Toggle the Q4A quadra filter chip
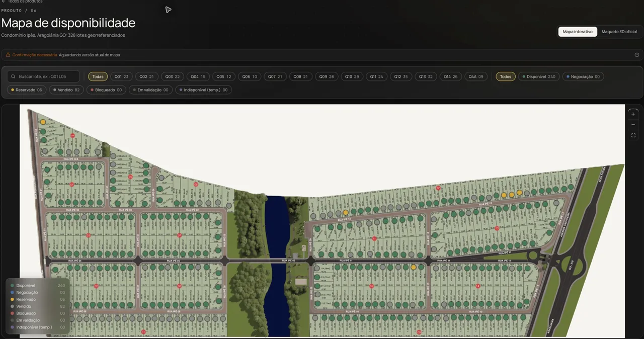The width and height of the screenshot is (644, 339). (476, 76)
